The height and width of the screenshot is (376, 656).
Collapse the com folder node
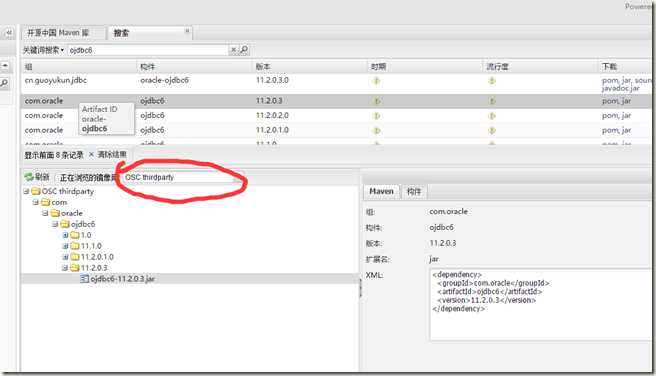[x=36, y=202]
